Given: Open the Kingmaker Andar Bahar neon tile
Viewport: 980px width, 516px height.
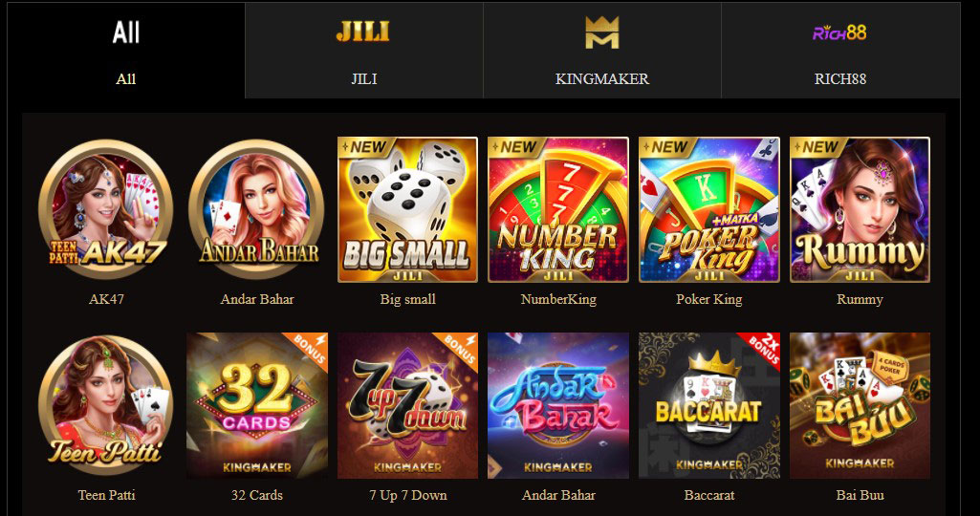Looking at the screenshot, I should click(x=558, y=406).
